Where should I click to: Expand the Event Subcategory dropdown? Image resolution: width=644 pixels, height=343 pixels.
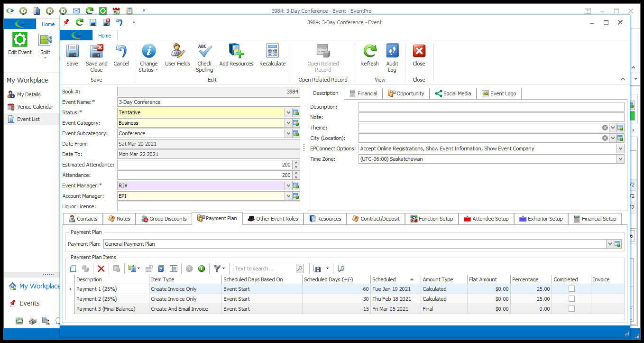point(288,133)
